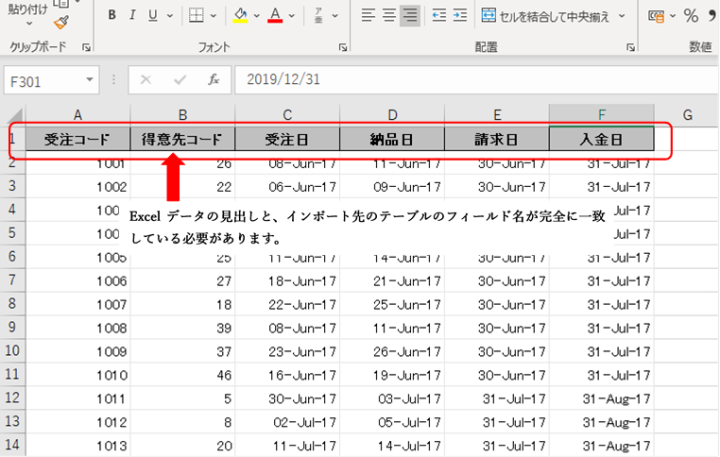Toggle italic formatting button
720x457 pixels.
[132, 16]
